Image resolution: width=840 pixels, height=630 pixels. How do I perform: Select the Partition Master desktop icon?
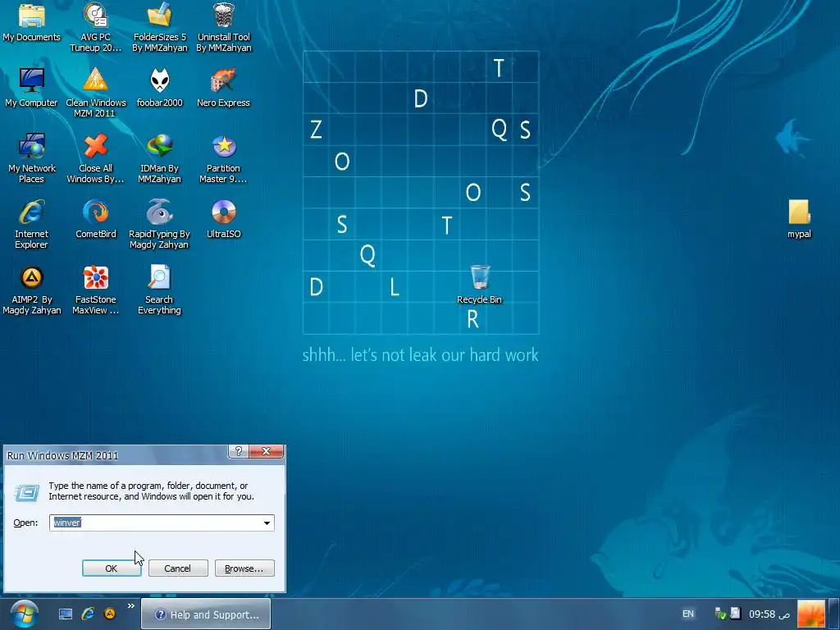[x=223, y=158]
